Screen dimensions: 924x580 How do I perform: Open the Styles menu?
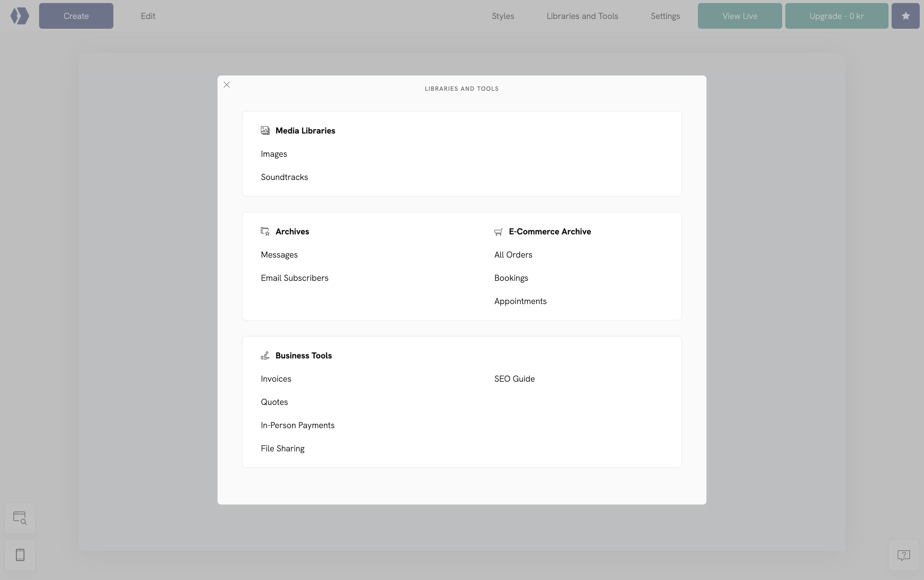point(503,16)
